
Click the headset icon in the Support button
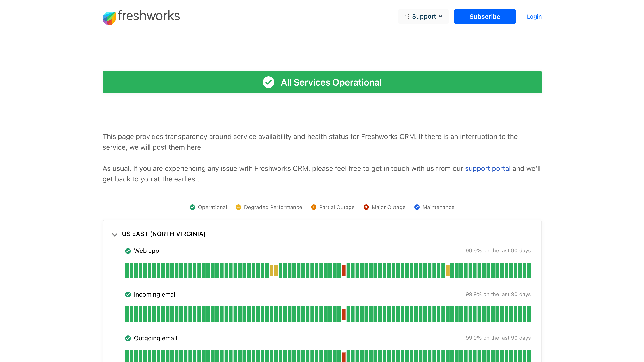[407, 17]
